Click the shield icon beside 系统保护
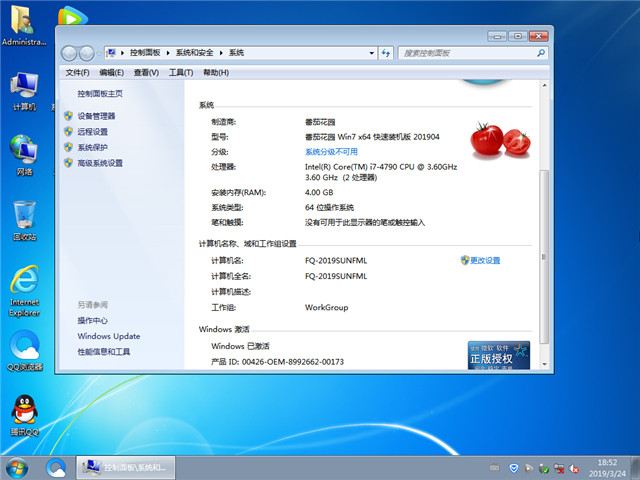The width and height of the screenshot is (640, 480). click(x=68, y=147)
